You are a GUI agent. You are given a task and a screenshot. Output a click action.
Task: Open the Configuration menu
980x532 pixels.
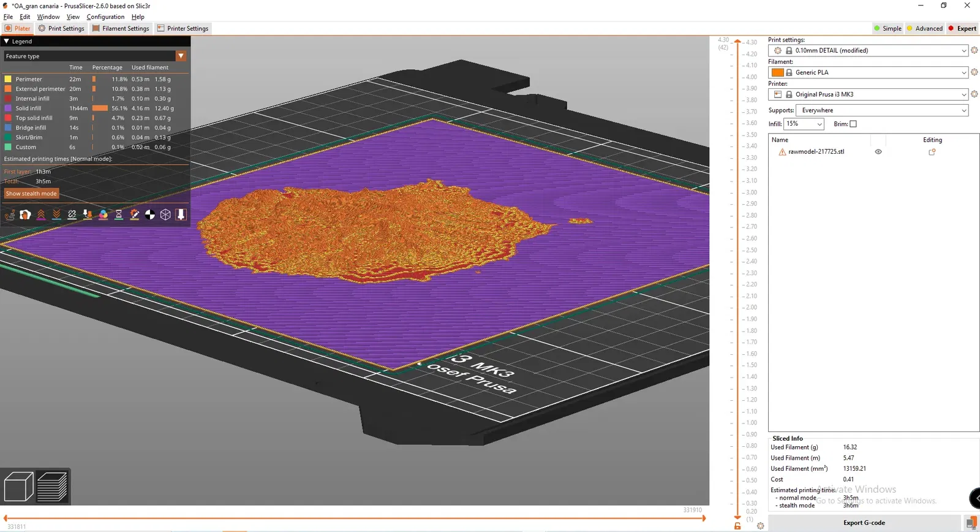point(105,17)
